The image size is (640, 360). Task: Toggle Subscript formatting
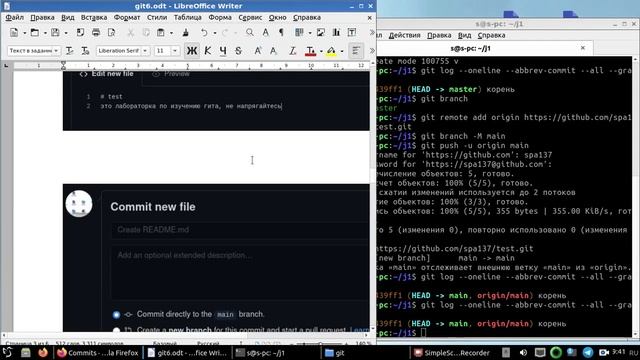pyautogui.click(x=273, y=51)
